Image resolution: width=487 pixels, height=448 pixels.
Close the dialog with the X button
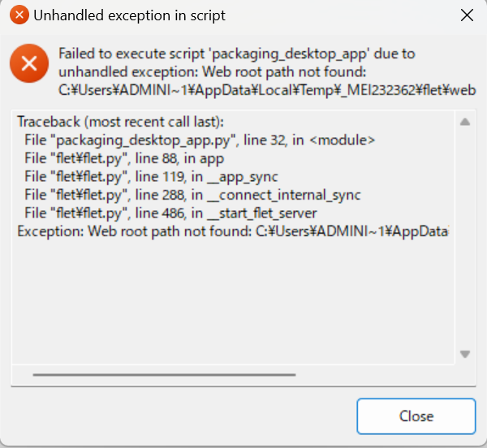[x=466, y=15]
